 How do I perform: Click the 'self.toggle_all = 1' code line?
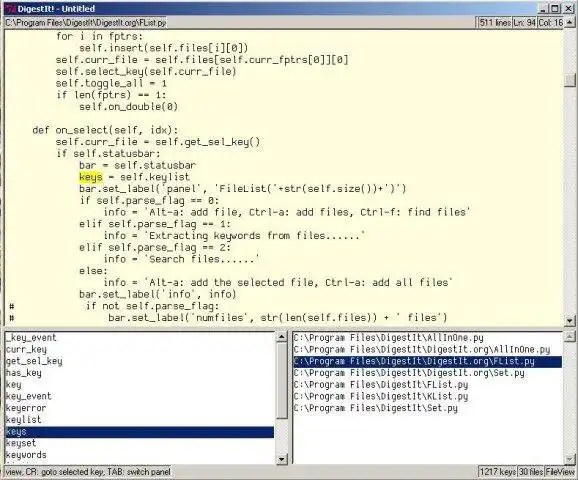111,83
